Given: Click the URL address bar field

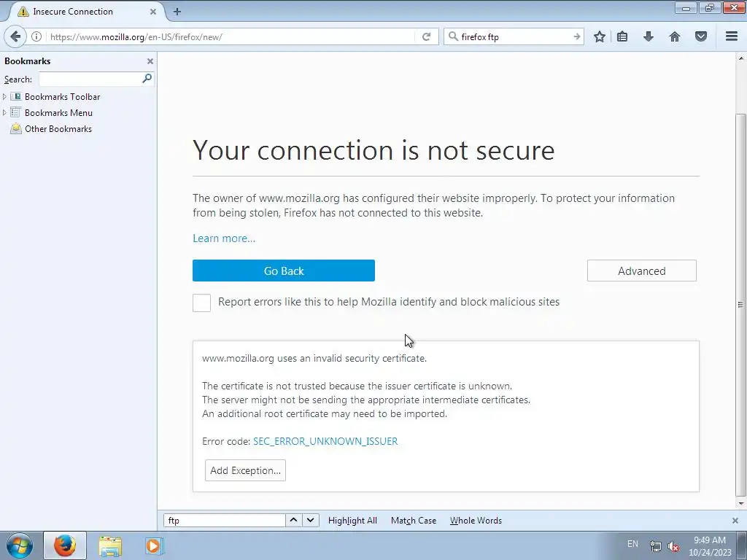Looking at the screenshot, I should (x=231, y=36).
